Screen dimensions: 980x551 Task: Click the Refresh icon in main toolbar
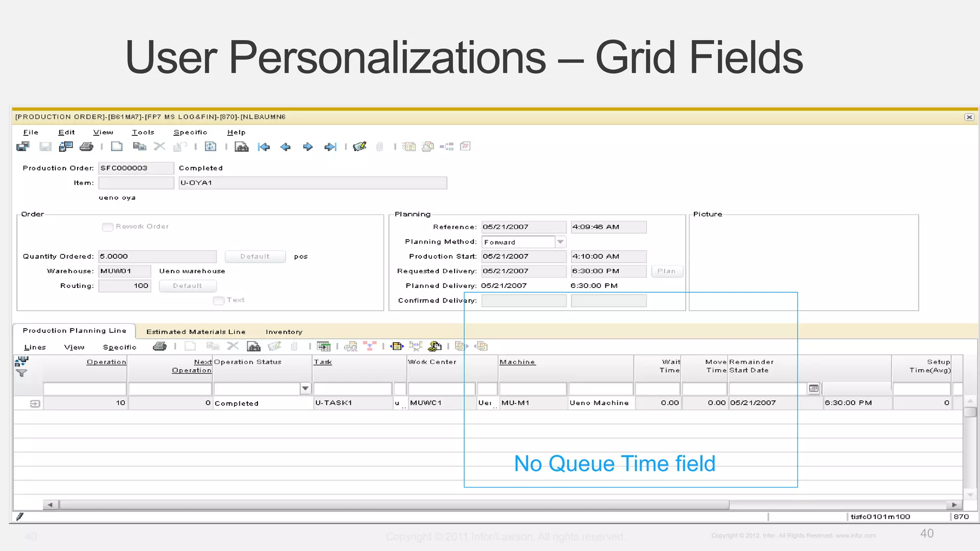coord(211,147)
